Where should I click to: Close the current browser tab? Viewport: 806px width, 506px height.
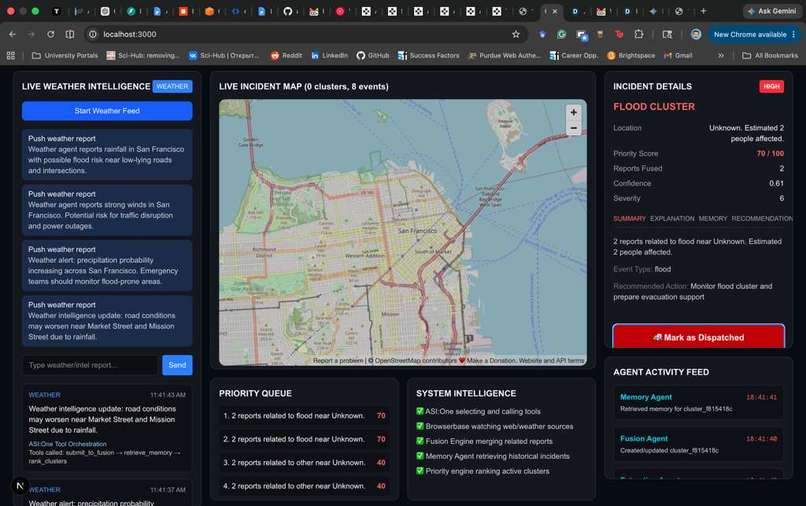coord(555,11)
